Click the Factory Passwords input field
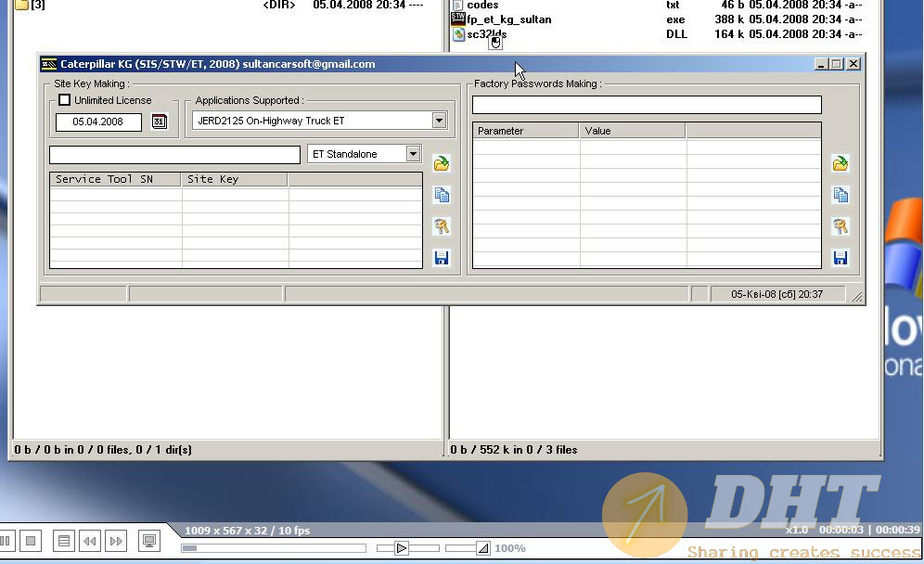Image resolution: width=924 pixels, height=564 pixels. (x=647, y=105)
